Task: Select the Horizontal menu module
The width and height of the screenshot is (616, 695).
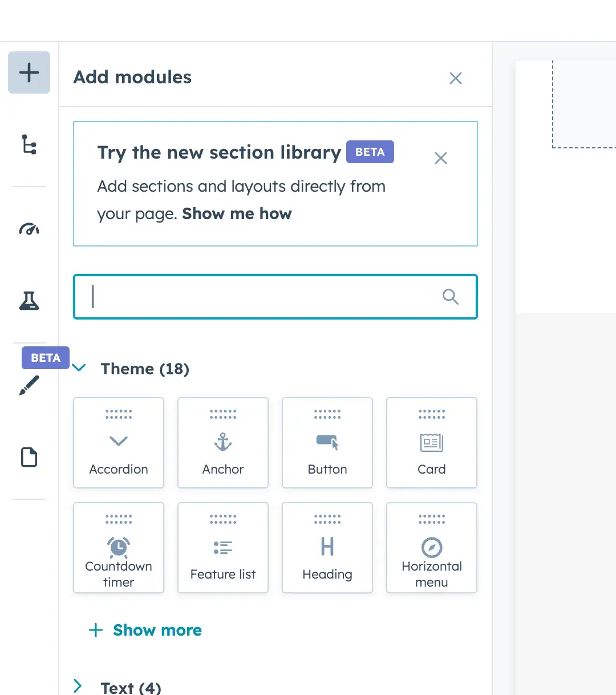Action: 431,548
